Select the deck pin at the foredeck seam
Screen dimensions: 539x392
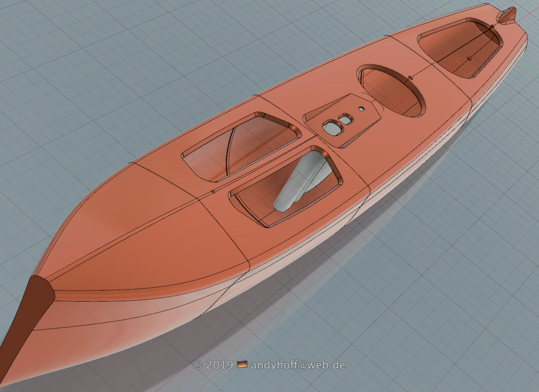(213, 192)
